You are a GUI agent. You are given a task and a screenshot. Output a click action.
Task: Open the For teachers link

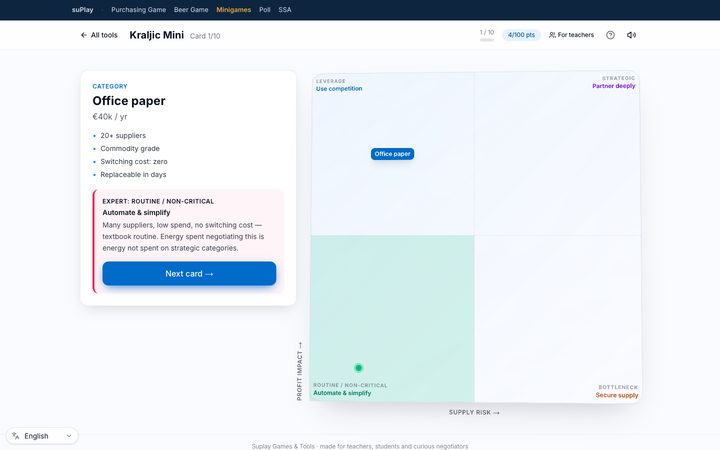571,35
